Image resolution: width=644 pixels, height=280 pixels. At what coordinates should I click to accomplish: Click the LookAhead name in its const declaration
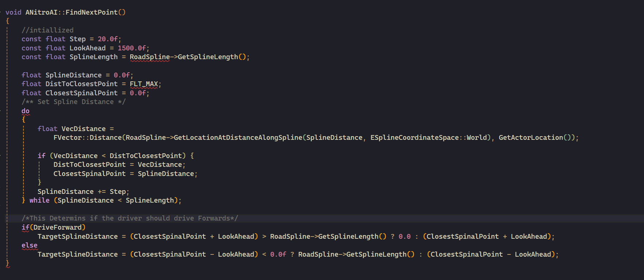[x=88, y=48]
